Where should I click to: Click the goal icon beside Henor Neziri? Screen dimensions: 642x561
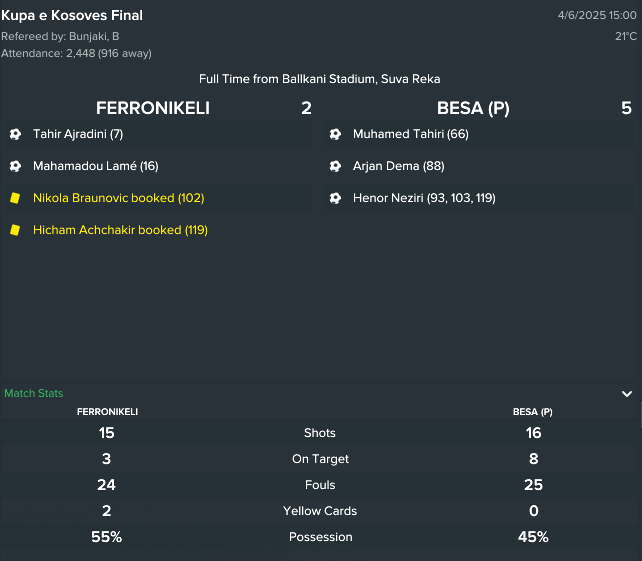click(335, 198)
